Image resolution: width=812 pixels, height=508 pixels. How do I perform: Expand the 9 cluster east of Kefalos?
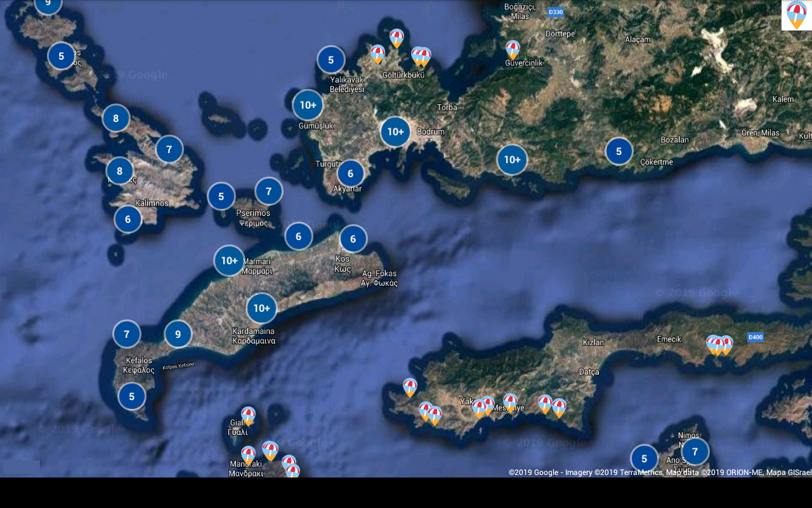(178, 334)
